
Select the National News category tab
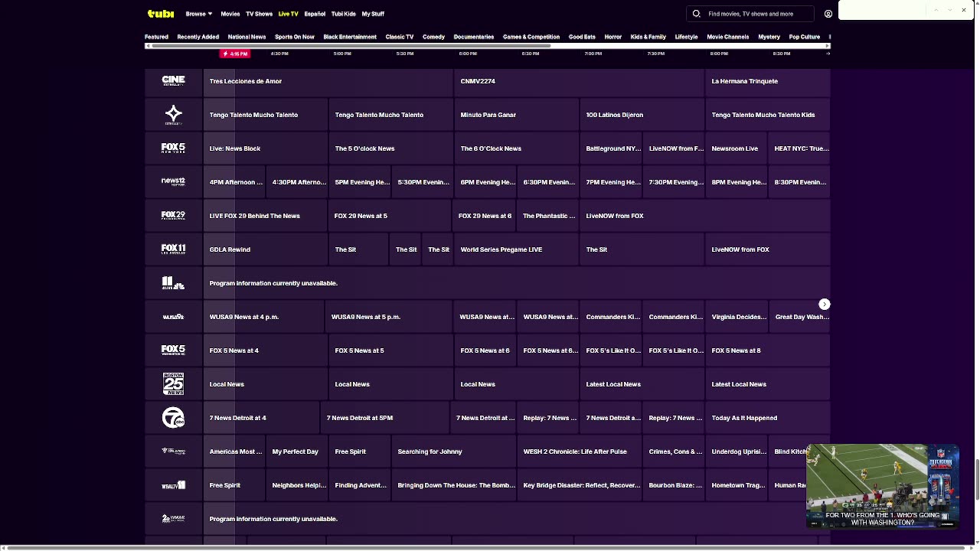pyautogui.click(x=247, y=37)
